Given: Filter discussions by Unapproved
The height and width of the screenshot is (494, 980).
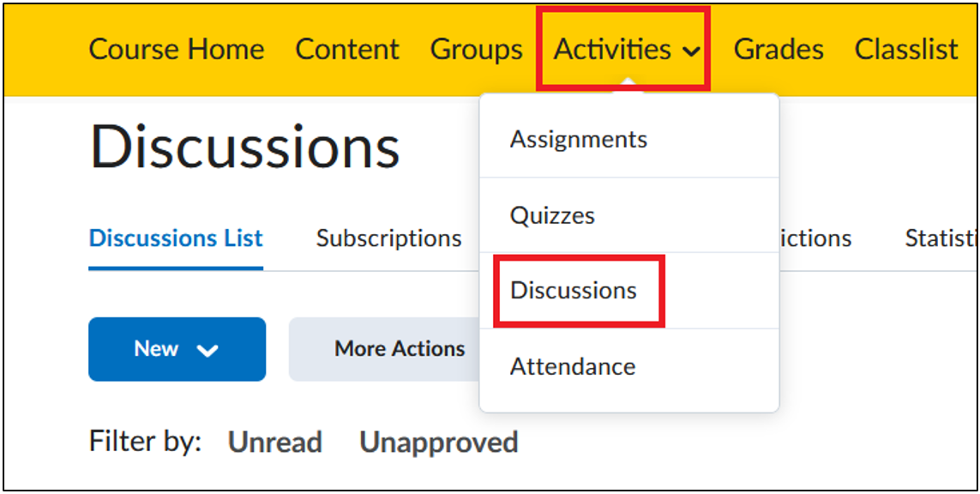Looking at the screenshot, I should tap(439, 443).
